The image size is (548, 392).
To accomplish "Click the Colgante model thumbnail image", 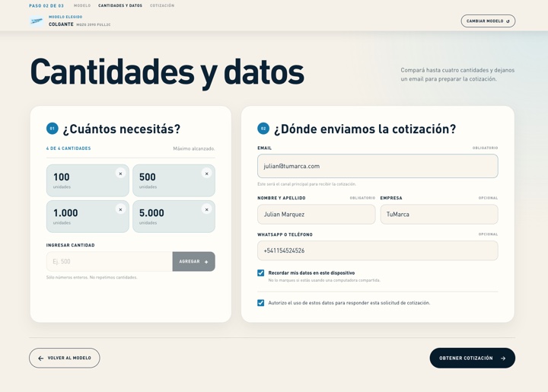I will [x=37, y=21].
